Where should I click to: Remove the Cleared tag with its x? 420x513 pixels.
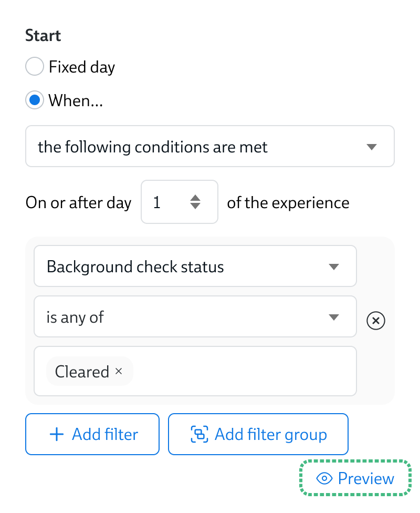click(x=119, y=371)
